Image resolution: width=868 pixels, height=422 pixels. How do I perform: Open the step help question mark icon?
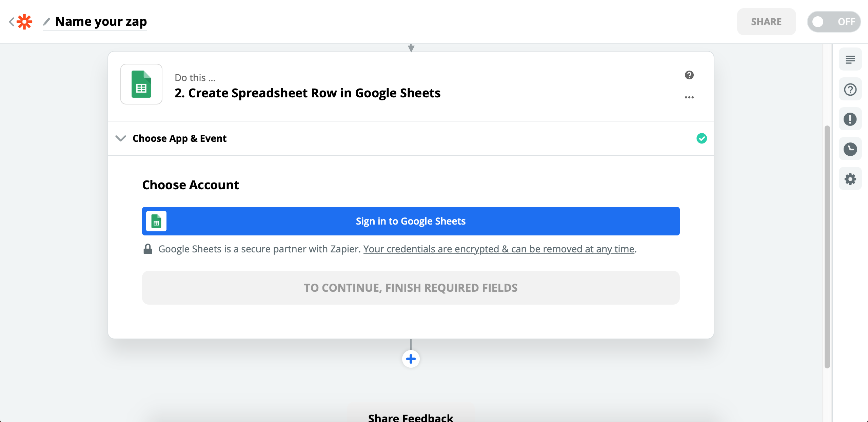(689, 75)
